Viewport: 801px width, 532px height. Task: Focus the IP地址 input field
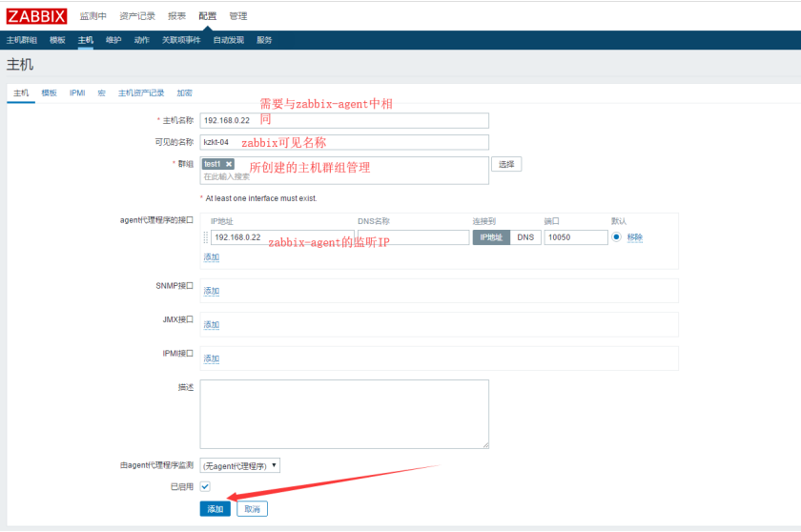[282, 237]
